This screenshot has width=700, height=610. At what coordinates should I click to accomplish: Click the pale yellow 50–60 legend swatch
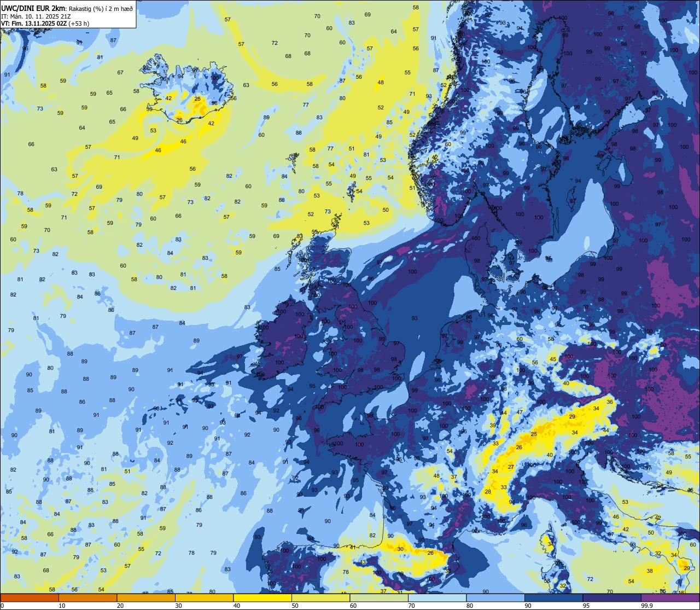[320, 597]
